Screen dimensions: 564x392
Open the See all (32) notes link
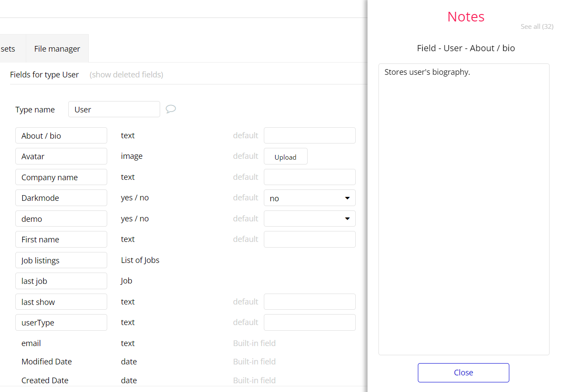[537, 27]
